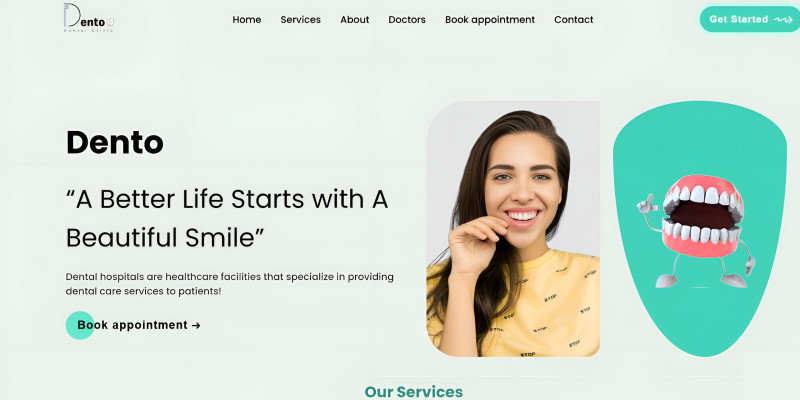800x400 pixels.
Task: Click the smiling woman photo
Action: click(513, 229)
